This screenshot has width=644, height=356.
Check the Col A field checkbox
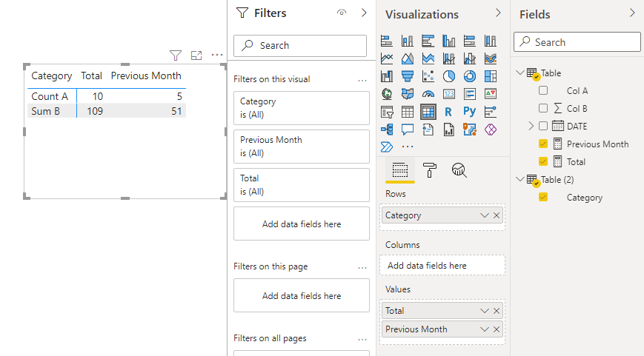[543, 90]
